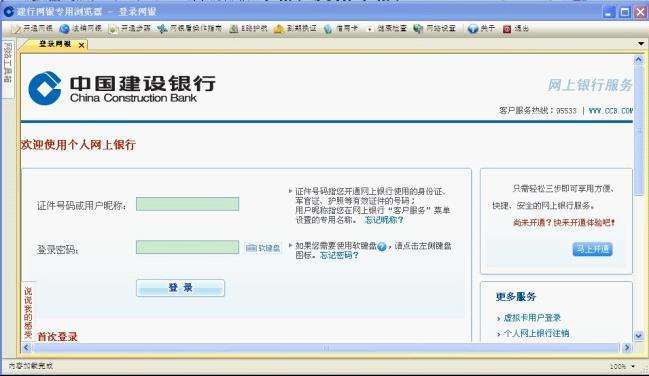The width and height of the screenshot is (649, 376).
Task: Click the blue question mark help icon
Action: (382, 246)
